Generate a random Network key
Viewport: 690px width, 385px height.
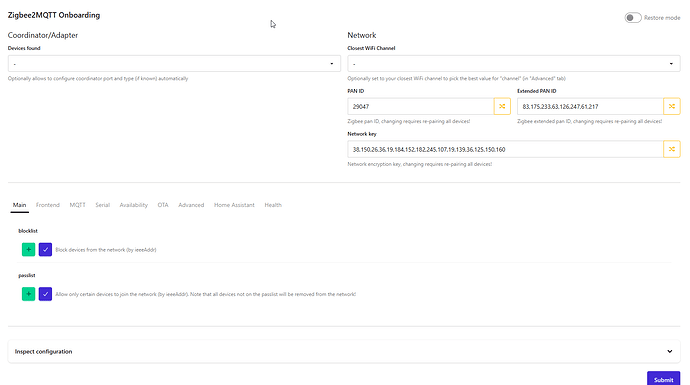[672, 149]
